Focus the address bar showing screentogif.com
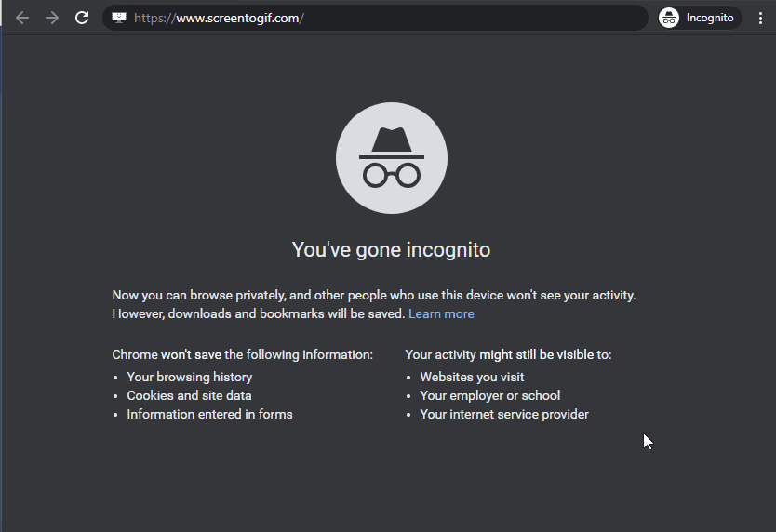 [x=372, y=18]
